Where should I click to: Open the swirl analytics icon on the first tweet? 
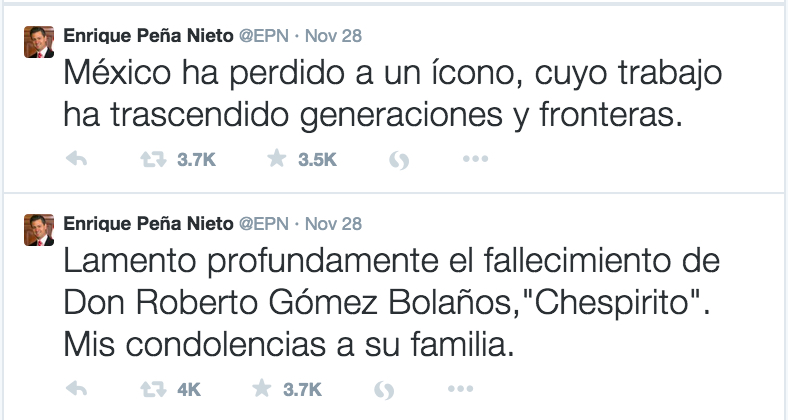pos(399,160)
